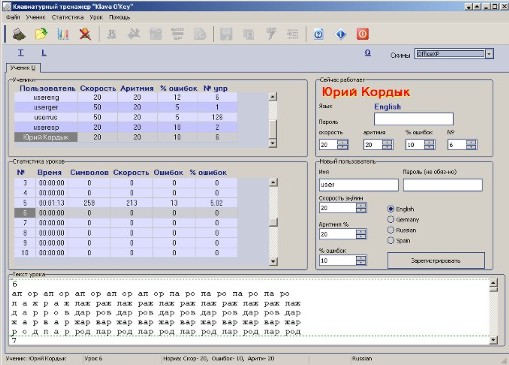Click the name field containing user
Screen dimensions: 509x365
point(359,185)
